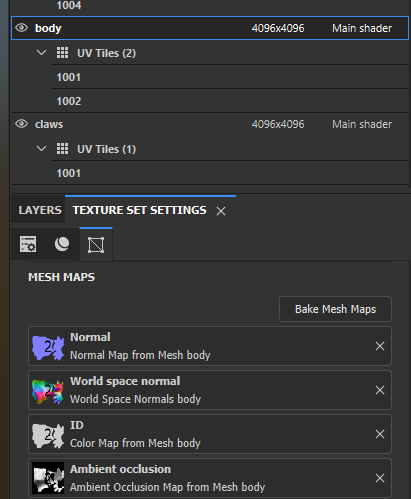Select the mesh maps icon tab
Viewport: 411px width, 499px height.
(x=96, y=245)
